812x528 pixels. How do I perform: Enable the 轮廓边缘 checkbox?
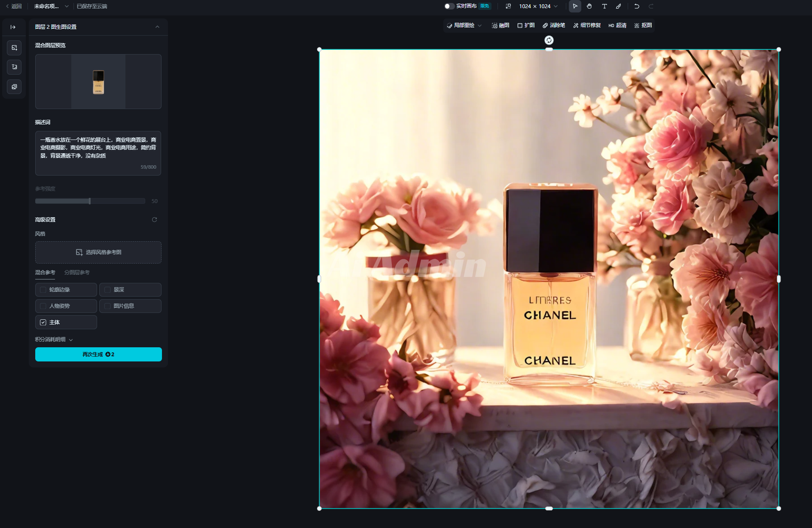pyautogui.click(x=43, y=290)
